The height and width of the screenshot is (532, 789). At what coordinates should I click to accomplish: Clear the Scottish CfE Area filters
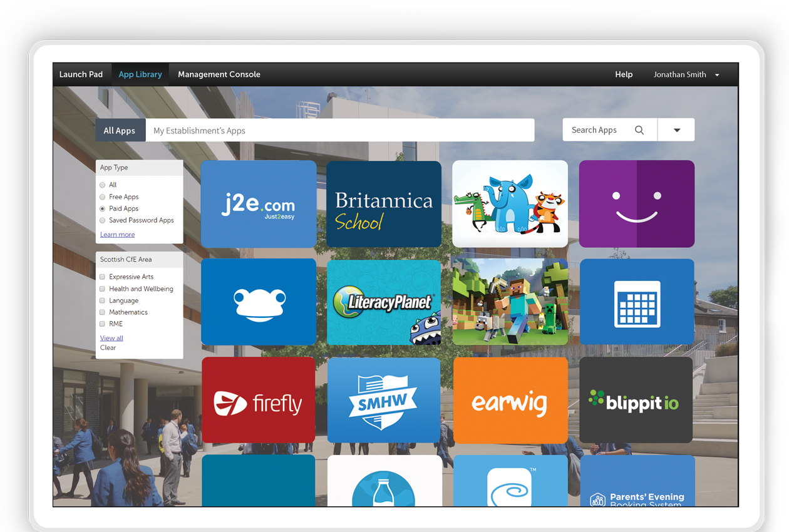click(x=108, y=348)
